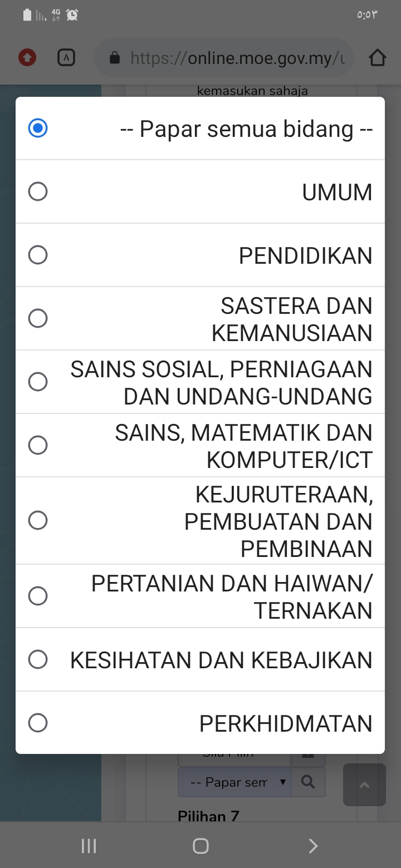Tap the red upload arrow icon
This screenshot has height=868, width=401.
pos(27,57)
